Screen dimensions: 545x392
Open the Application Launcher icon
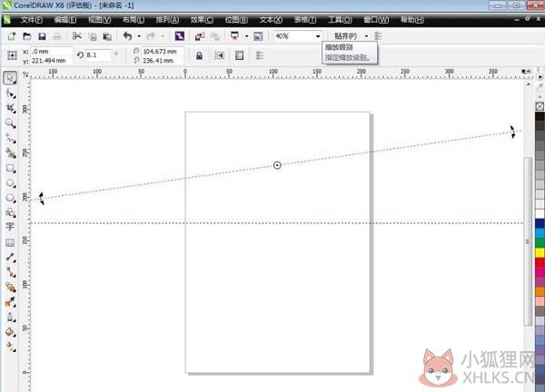click(x=235, y=36)
